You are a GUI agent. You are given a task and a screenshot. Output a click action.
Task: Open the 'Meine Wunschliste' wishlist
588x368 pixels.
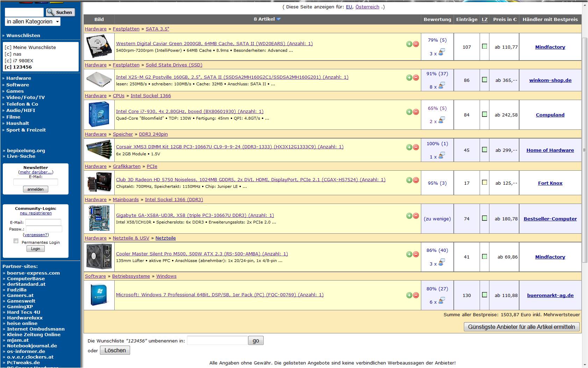point(35,48)
